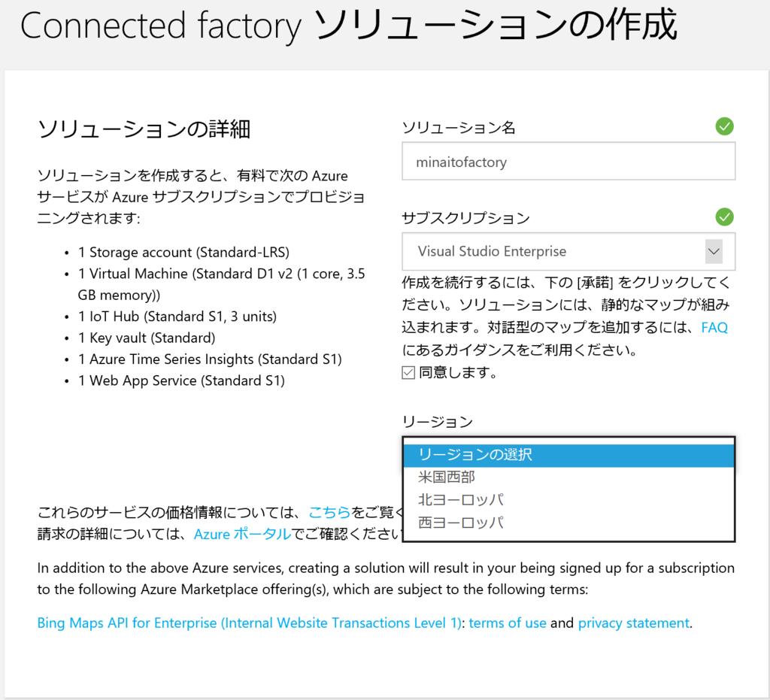Open Bing Maps API for Enterprise link
Viewport: 770px width, 700px height.
point(250,623)
